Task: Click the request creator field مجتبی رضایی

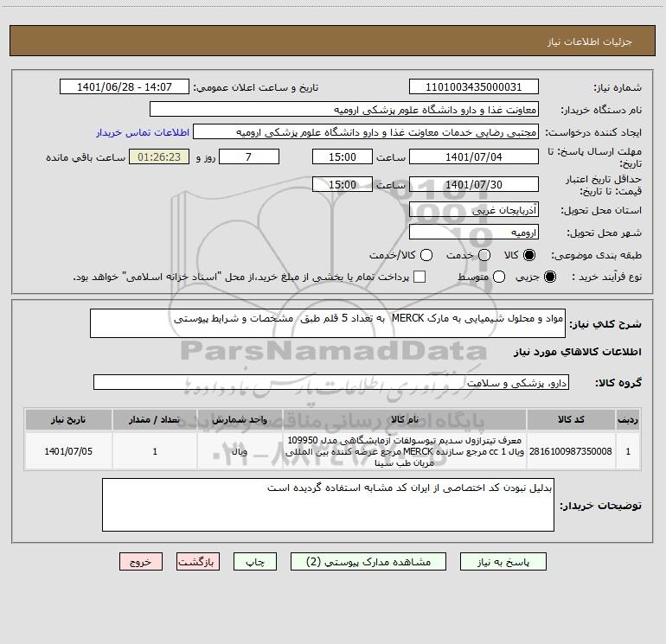Action: [366, 132]
